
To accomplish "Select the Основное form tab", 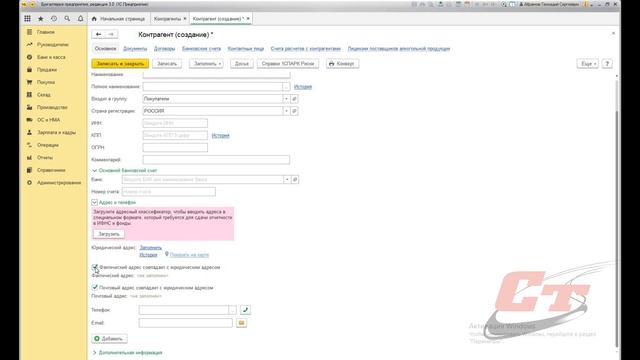I will pyautogui.click(x=105, y=49).
